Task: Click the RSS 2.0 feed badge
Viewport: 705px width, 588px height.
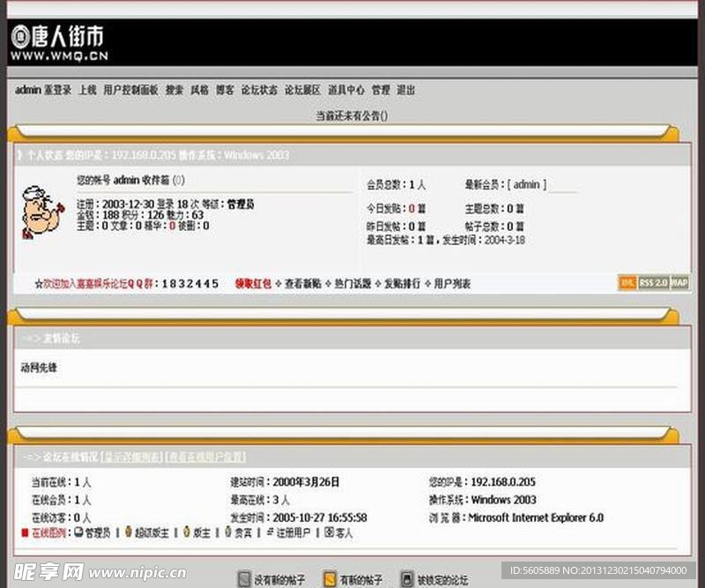Action: coord(653,282)
